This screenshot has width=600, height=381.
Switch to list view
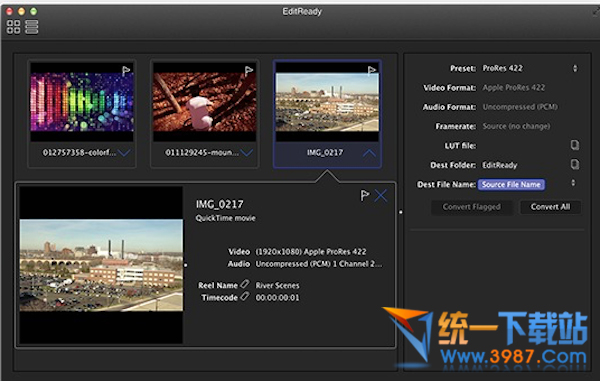(x=32, y=27)
